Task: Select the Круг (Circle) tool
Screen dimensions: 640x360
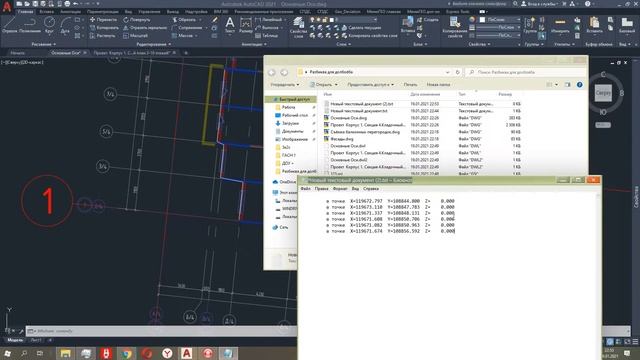Action: point(49,25)
